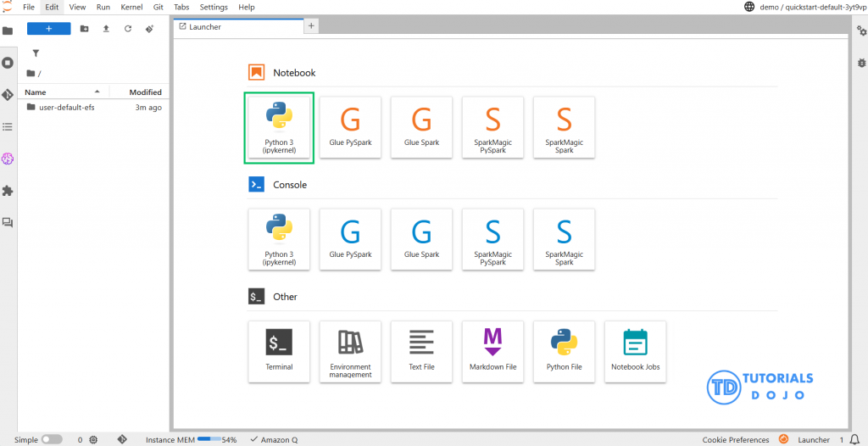
Task: Click the Instance MEM usage bar
Action: (x=209, y=440)
